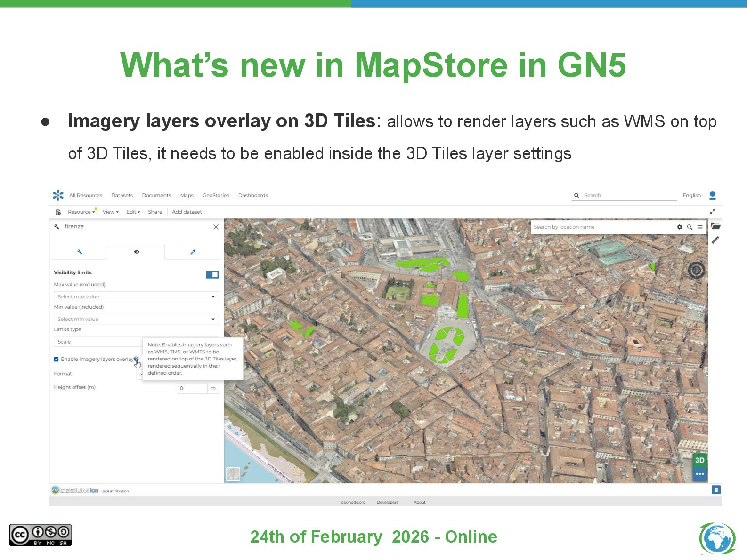Click the globe logo on slide
This screenshot has width=747, height=560.
(x=717, y=538)
